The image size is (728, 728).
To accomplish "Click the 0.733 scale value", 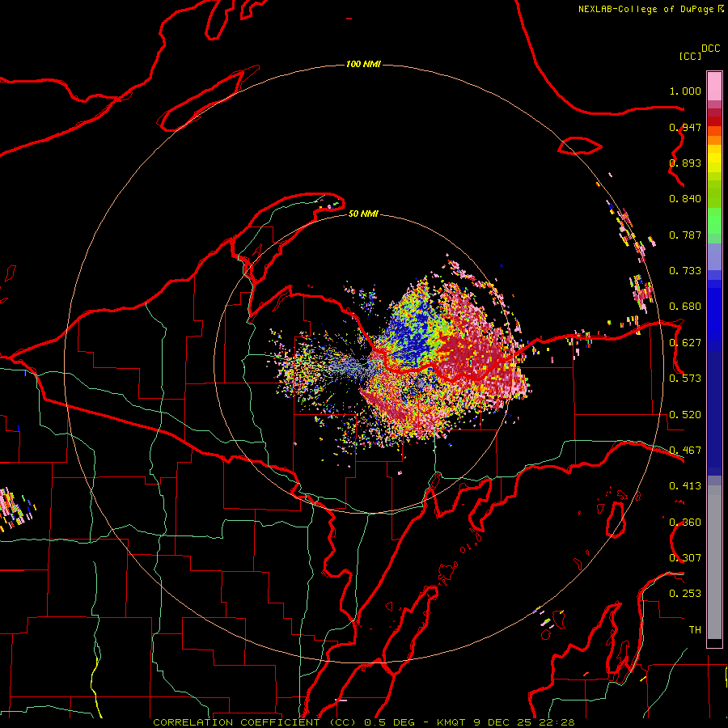I will [x=685, y=271].
